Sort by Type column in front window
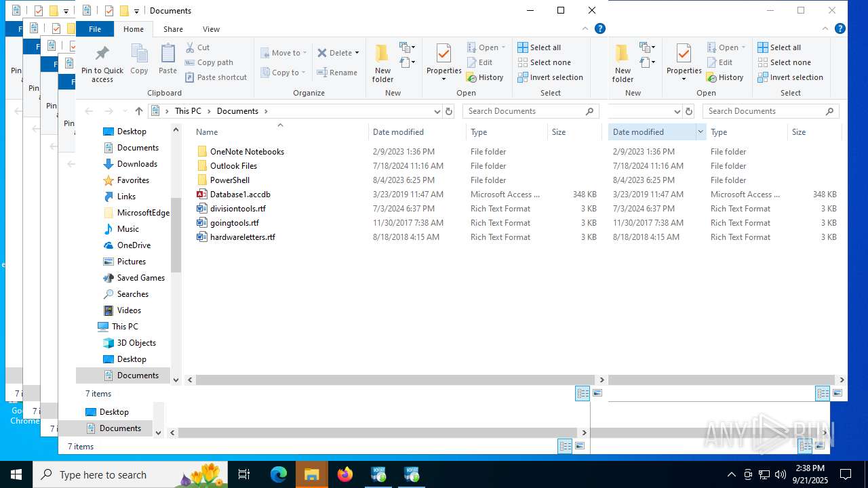Screen dimensions: 868x488 tap(507, 132)
